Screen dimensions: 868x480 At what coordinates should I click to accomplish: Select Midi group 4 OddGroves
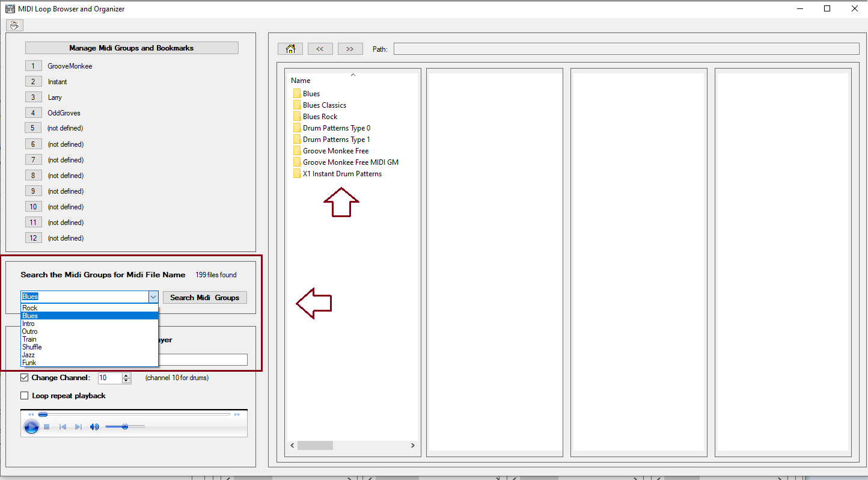[34, 112]
